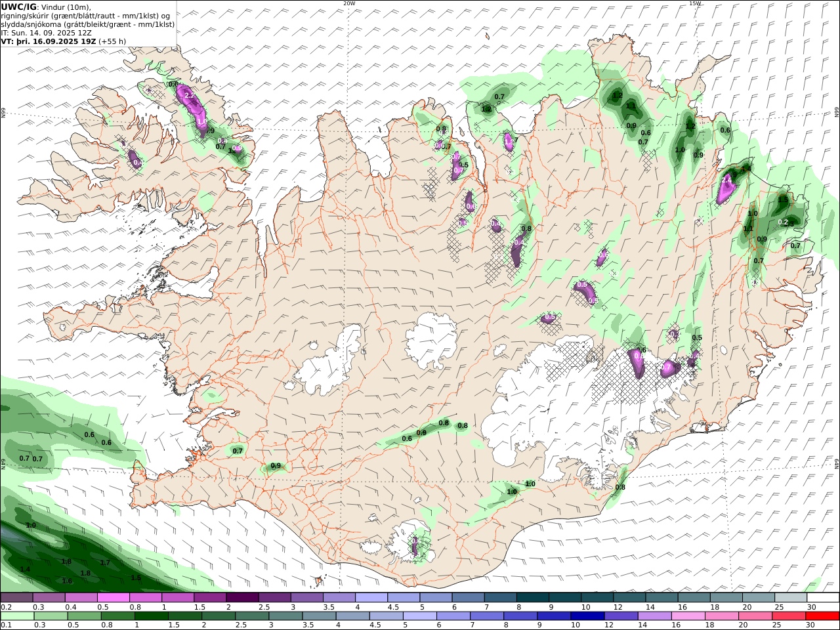Click the '0.1' label on the bottom scale

pos(6,625)
